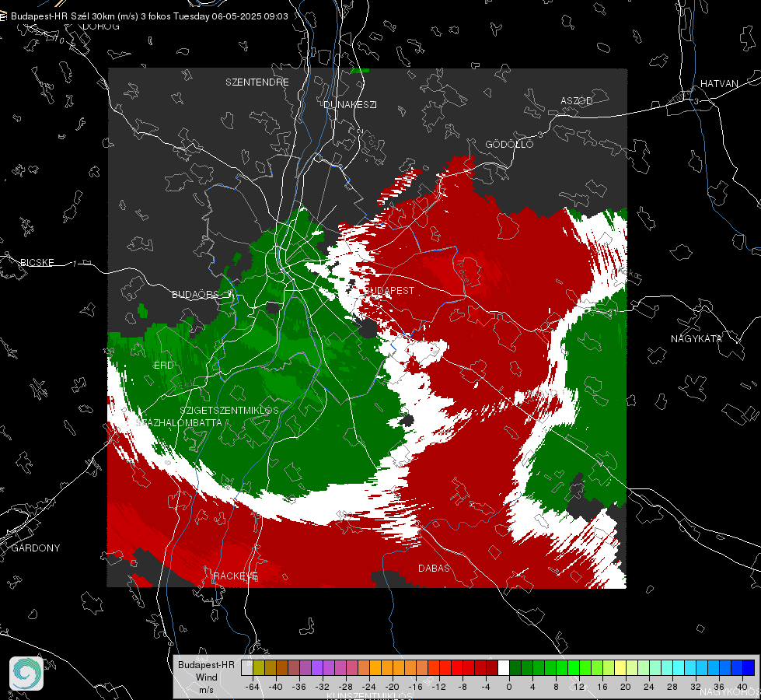Viewport: 761px width, 700px height.
Task: Pick the leftmost grey legend swatch
Action: (247, 668)
